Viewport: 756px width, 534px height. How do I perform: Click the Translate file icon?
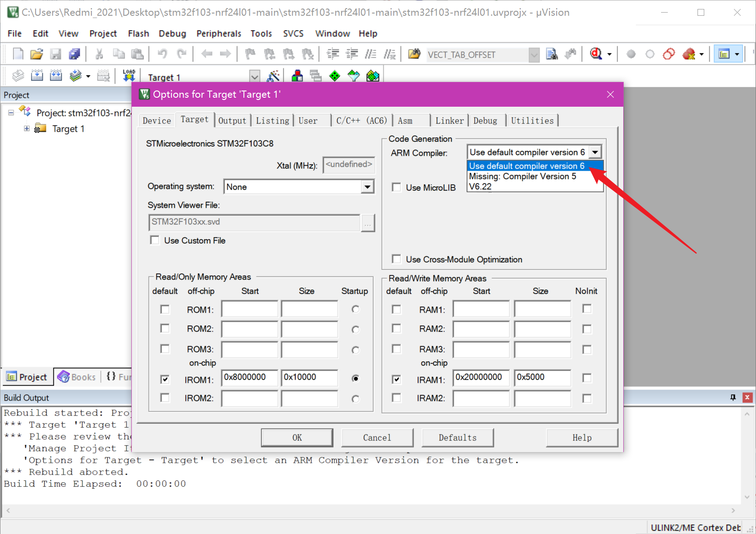18,76
